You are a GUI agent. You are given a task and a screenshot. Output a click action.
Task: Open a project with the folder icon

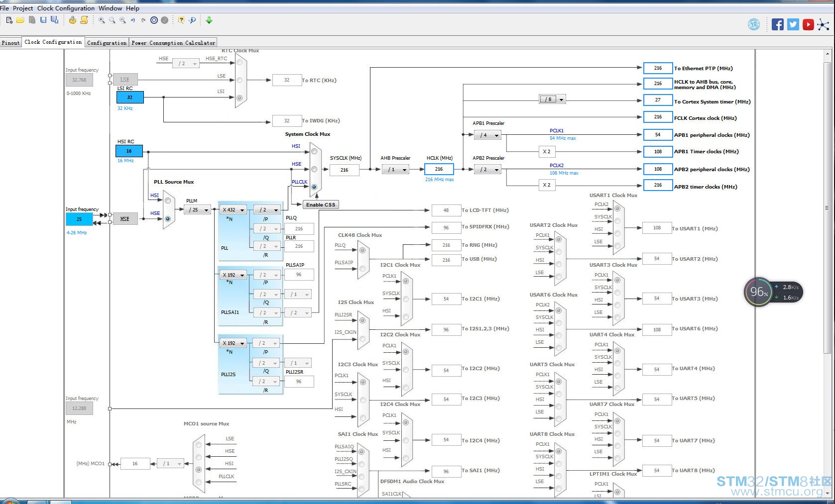(x=20, y=20)
